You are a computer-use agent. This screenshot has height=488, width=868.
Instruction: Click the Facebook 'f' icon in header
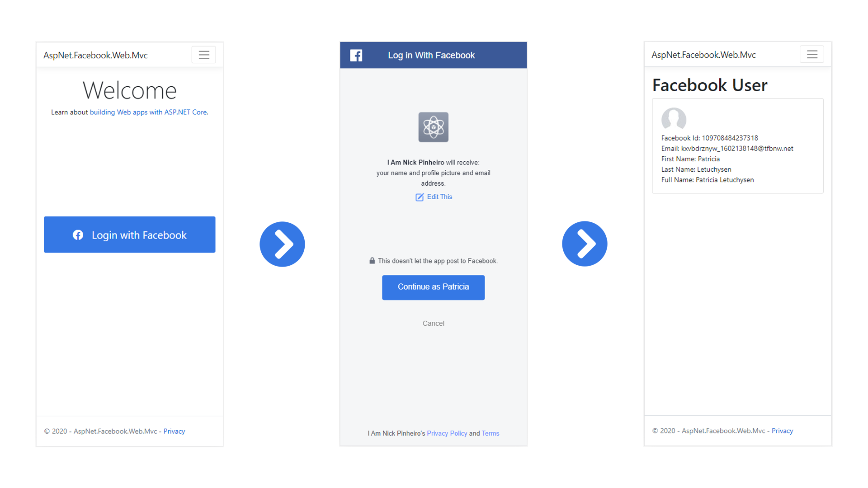355,56
